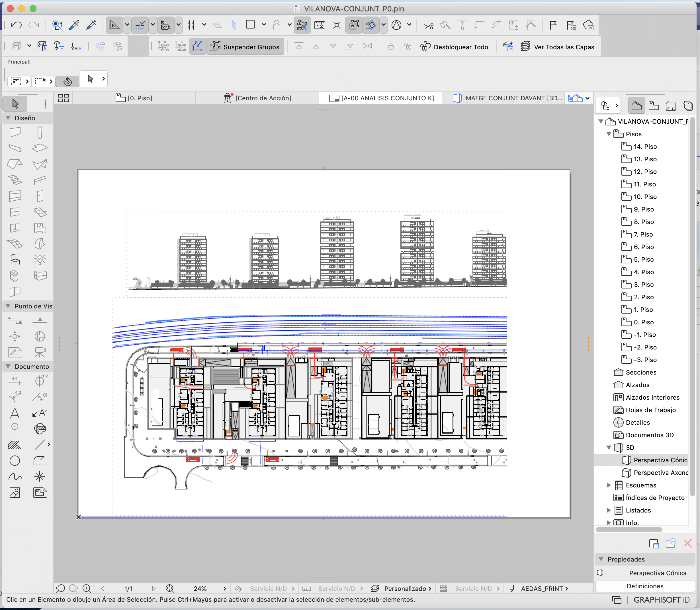
Task: Select the Arrow selection tool
Action: [15, 104]
